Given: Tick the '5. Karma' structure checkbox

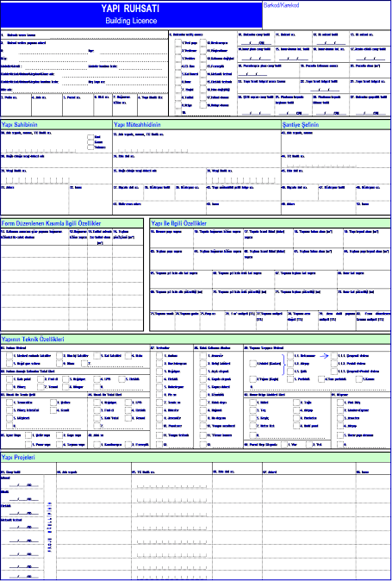Looking at the screenshot, I should 358,379.
